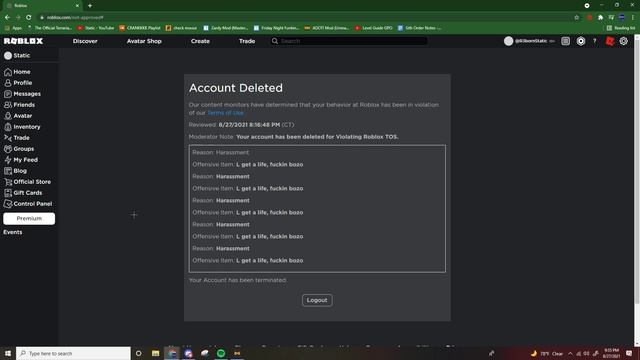The height and width of the screenshot is (360, 640).
Task: Open the settings gear in the Roblox header
Action: coord(624,41)
